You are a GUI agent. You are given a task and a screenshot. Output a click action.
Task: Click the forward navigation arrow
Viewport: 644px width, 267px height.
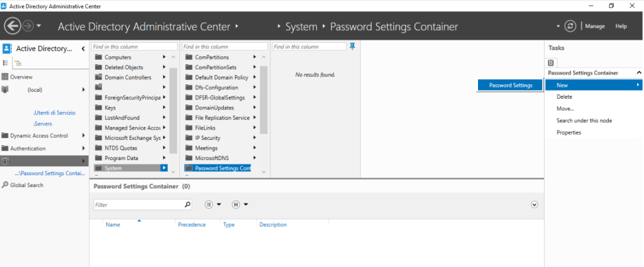28,26
